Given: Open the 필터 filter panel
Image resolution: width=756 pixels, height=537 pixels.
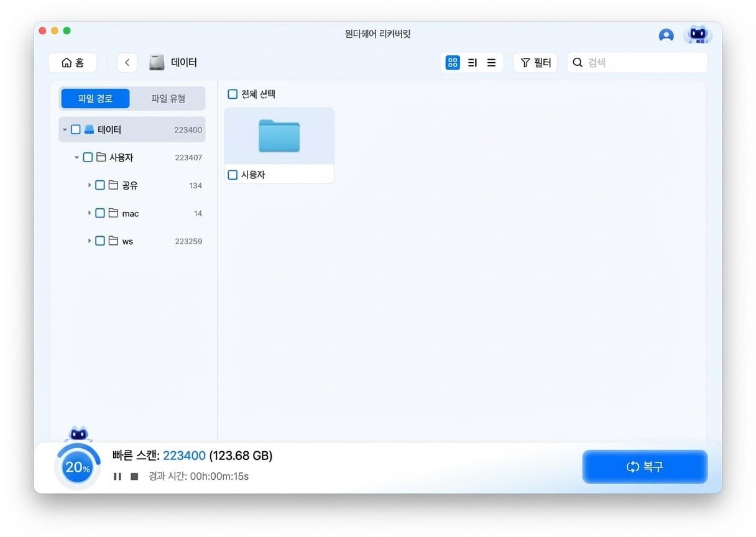Looking at the screenshot, I should click(x=535, y=62).
